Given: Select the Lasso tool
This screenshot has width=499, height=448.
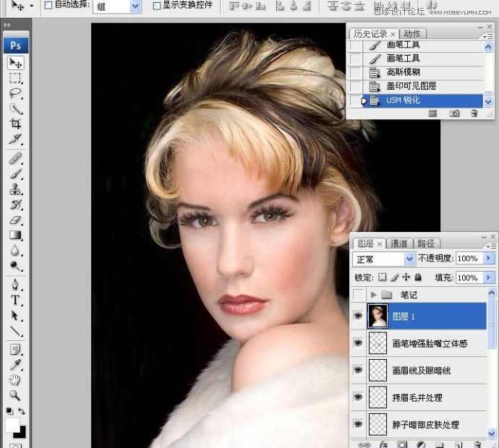Looking at the screenshot, I should click(15, 93).
